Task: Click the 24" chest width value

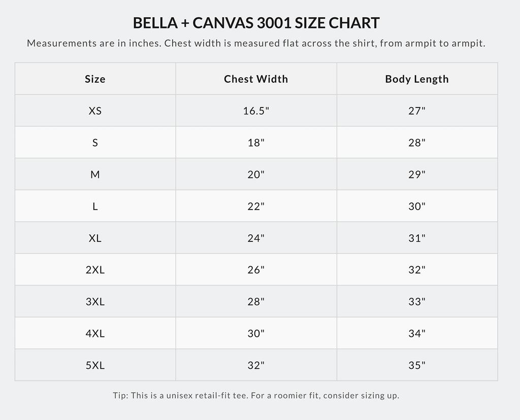Action: coord(256,238)
